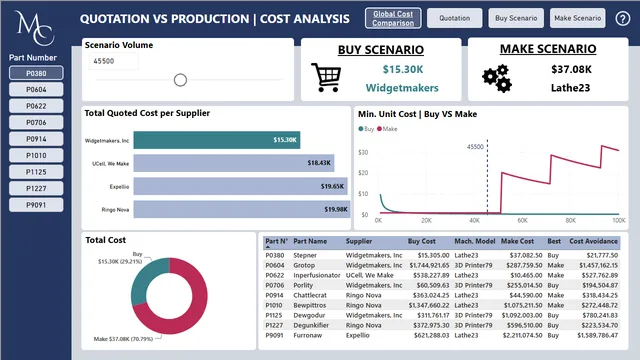Click the $10,465.00 make cost cell
The height and width of the screenshot is (360, 640).
(x=526, y=275)
